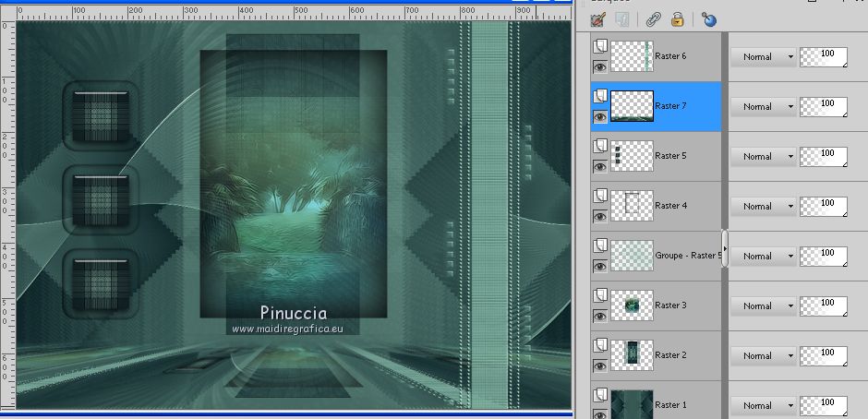
Task: Click the layer type icon of Groupe - Raster 5
Action: coord(600,245)
